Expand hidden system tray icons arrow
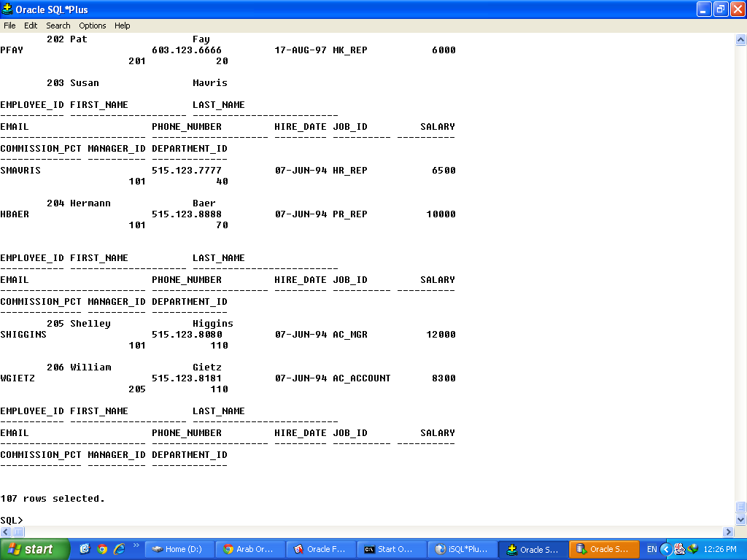The image size is (747, 560). [x=665, y=549]
